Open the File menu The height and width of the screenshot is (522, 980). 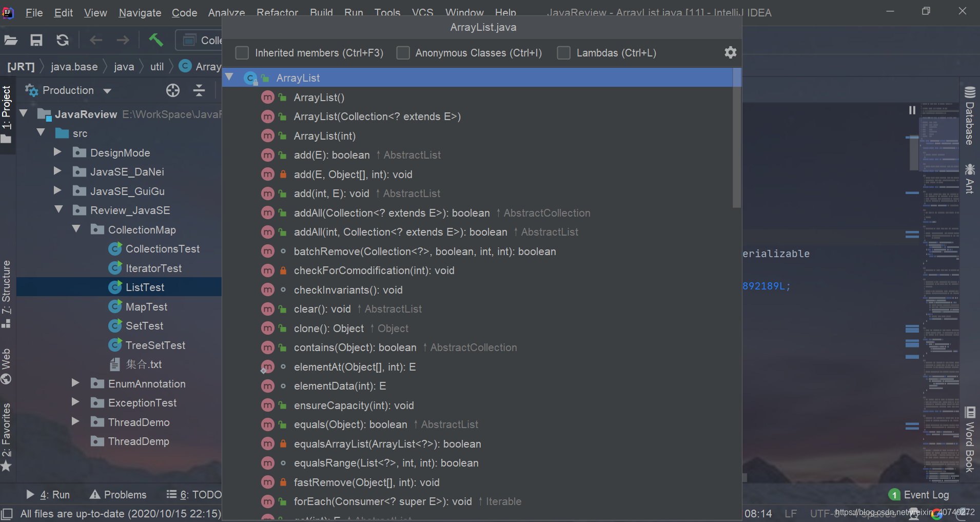pyautogui.click(x=34, y=12)
